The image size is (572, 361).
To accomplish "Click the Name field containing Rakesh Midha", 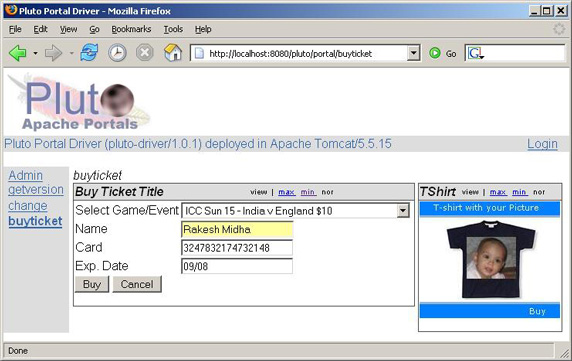I will [237, 229].
